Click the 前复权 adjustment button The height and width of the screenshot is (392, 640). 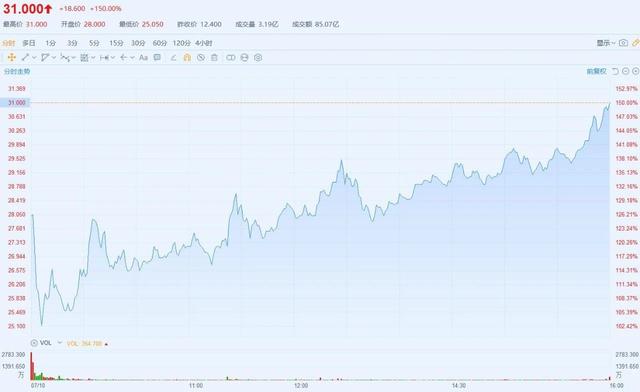(597, 71)
